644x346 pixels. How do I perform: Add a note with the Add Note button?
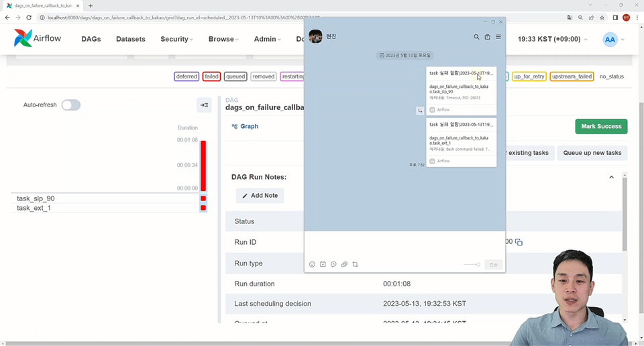[x=260, y=195]
